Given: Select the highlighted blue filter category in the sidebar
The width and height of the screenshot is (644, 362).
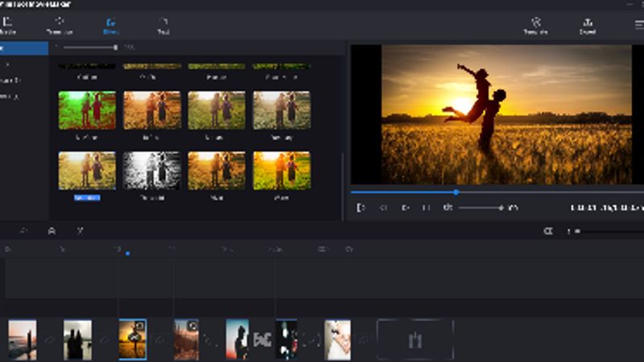Looking at the screenshot, I should point(24,48).
